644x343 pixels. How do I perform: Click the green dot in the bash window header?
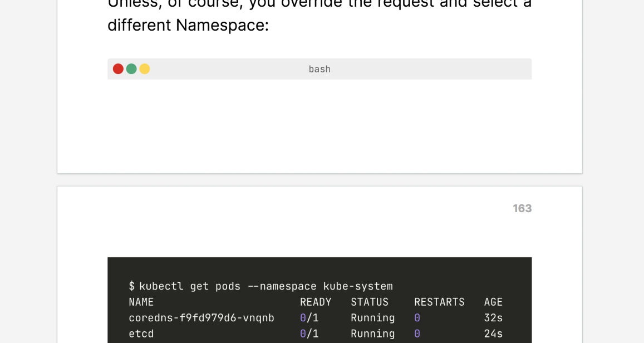[x=131, y=69]
